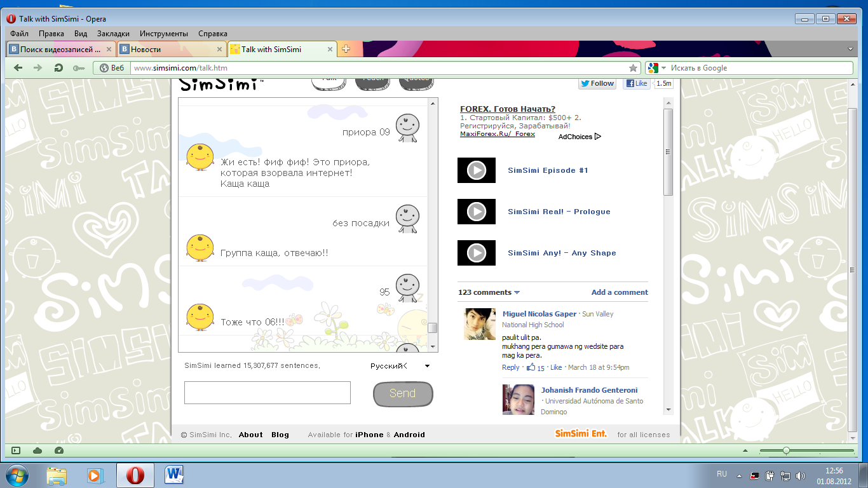Open the Справка menu
Screen dimensions: 868x488
tap(213, 34)
